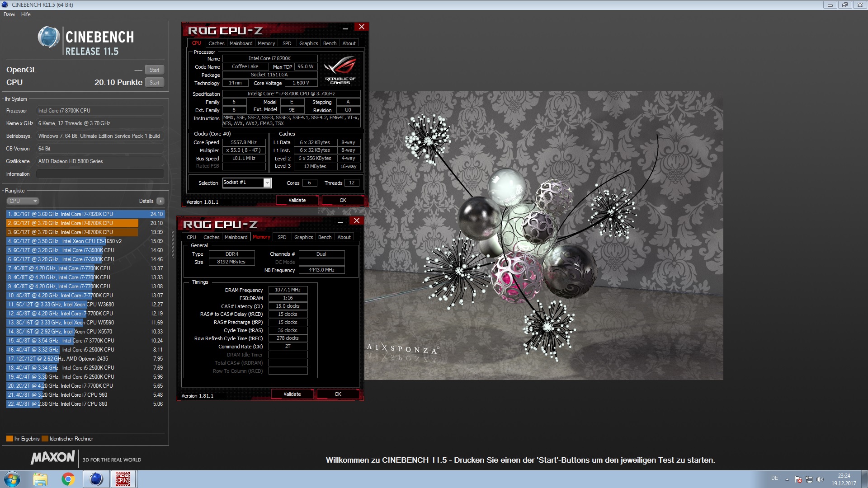This screenshot has height=488, width=868.
Task: Click the Windows Start orb
Action: tap(12, 479)
